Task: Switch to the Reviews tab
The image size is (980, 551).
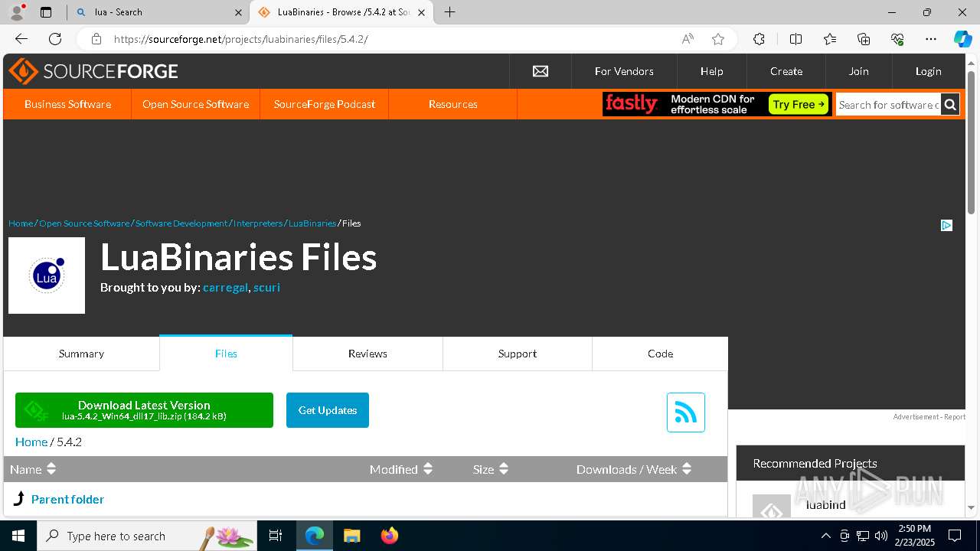Action: (x=367, y=354)
